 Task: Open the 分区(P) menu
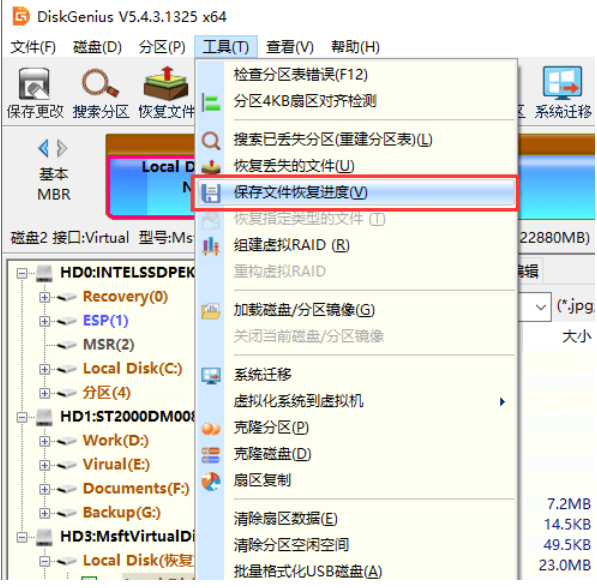point(162,47)
